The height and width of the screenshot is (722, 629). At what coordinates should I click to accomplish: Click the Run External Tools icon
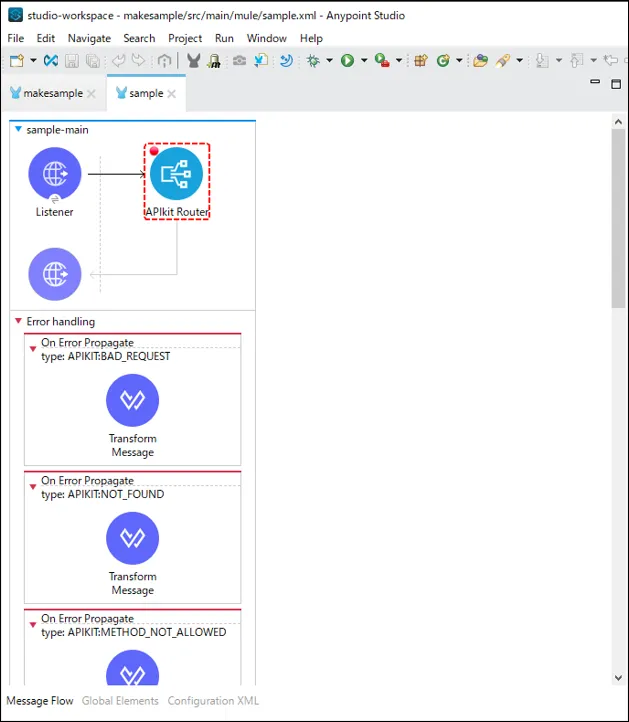[382, 60]
